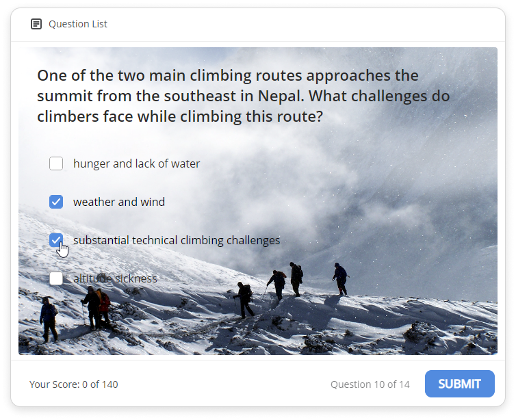This screenshot has width=516, height=420.
Task: Click the climber with pole mid-slope
Action: (x=244, y=300)
